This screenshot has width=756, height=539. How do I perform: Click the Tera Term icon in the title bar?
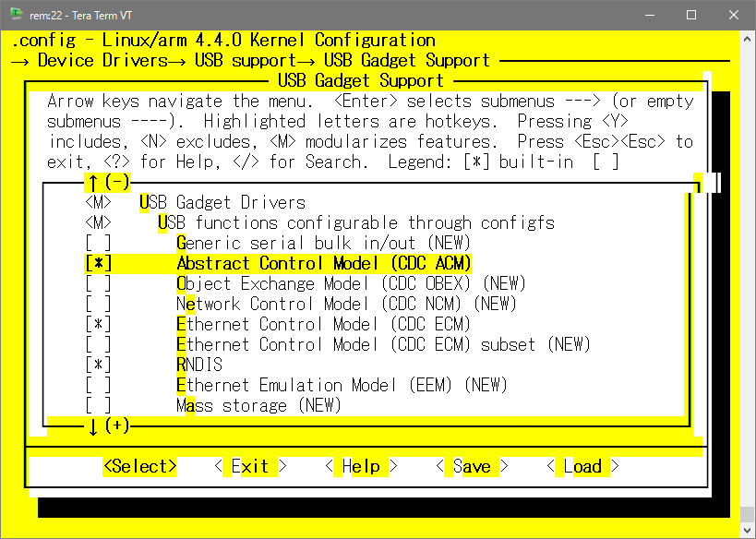[x=15, y=14]
